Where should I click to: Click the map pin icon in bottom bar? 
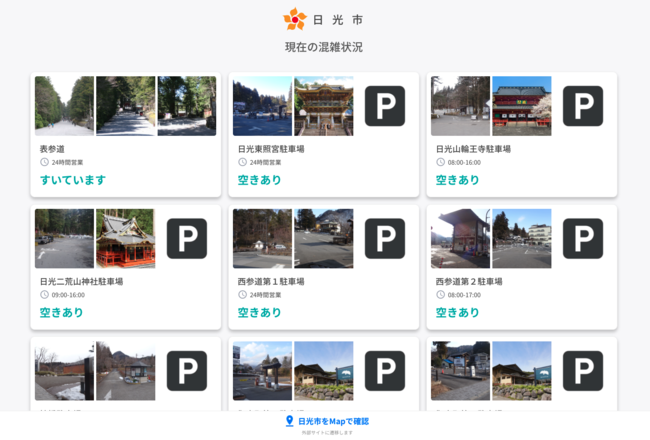(290, 421)
